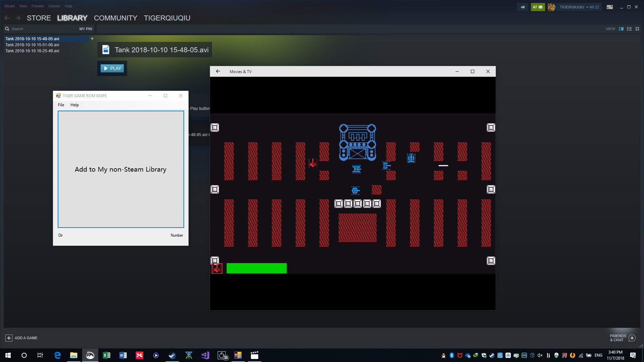Launch Steam from the taskbar

pyautogui.click(x=172, y=355)
